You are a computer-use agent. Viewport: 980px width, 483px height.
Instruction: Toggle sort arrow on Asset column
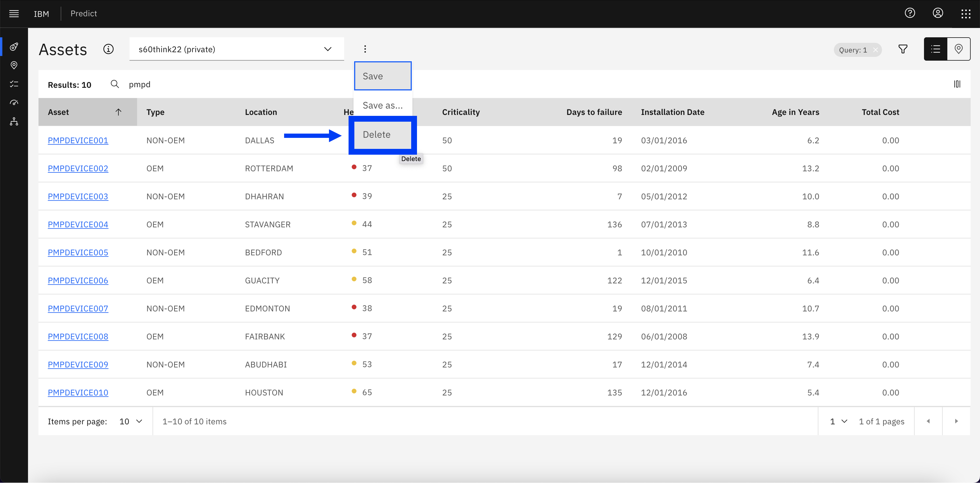118,112
